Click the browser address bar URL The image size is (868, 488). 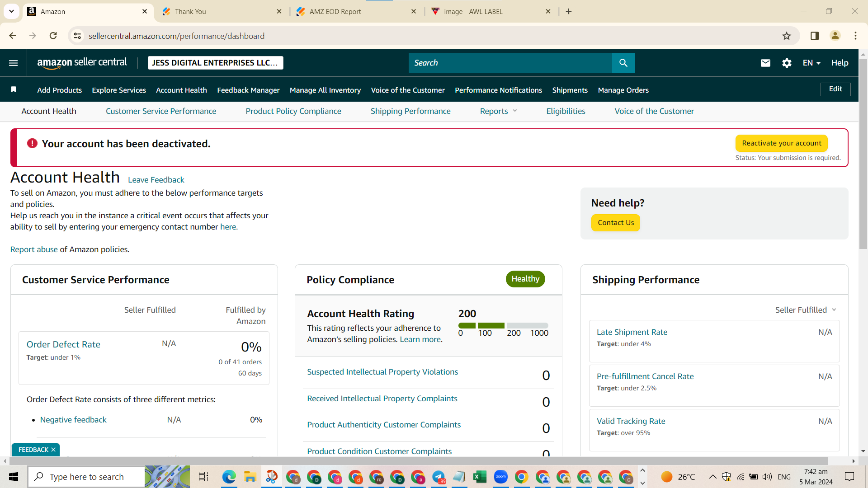(176, 36)
